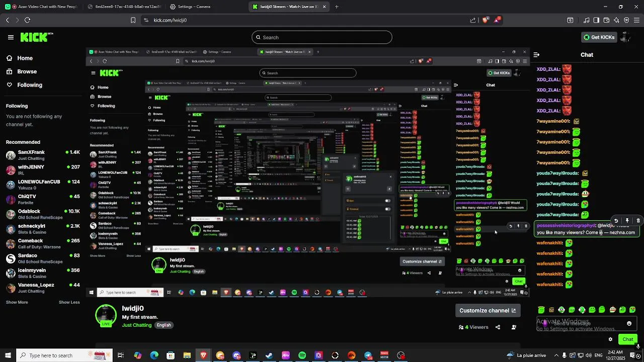Open Steam from the taskbar
The height and width of the screenshot is (362, 644).
[269, 355]
